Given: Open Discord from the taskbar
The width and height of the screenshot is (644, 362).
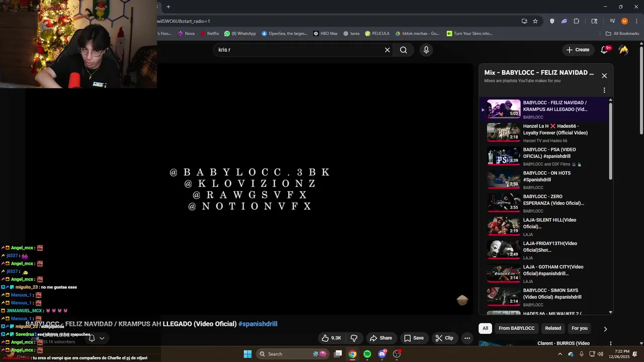Looking at the screenshot, I should pos(382,354).
